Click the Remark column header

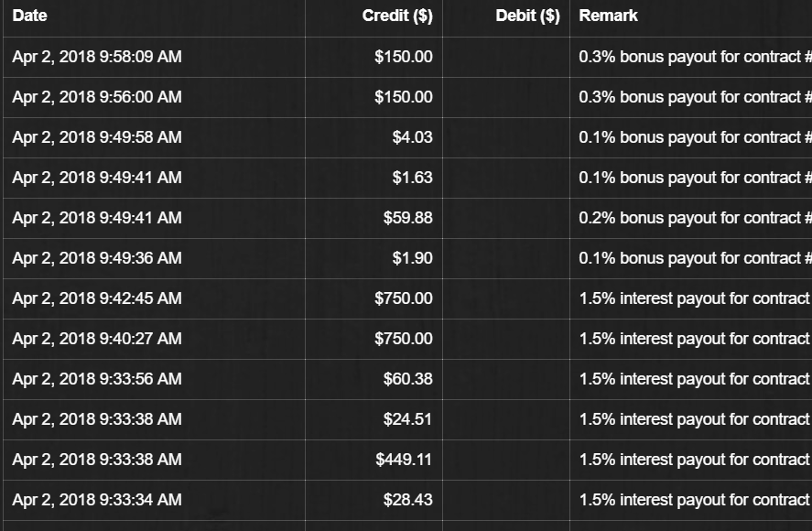pyautogui.click(x=608, y=16)
